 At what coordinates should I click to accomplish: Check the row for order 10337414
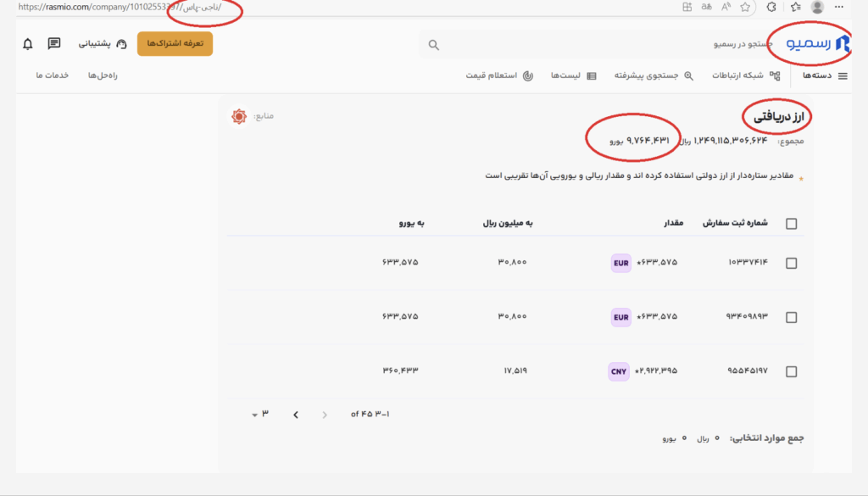point(792,263)
